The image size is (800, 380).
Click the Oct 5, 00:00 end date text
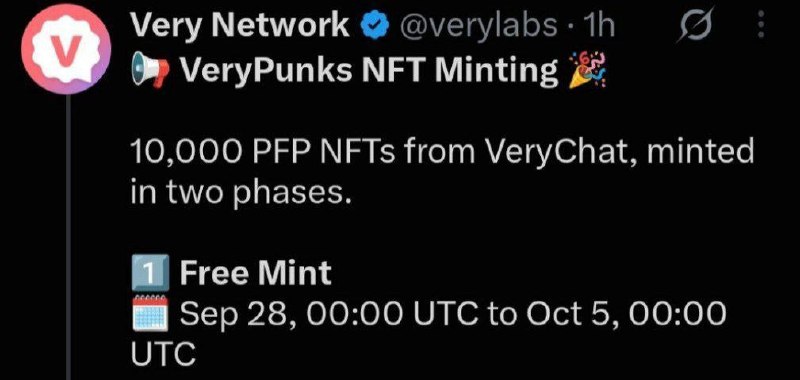(x=626, y=314)
